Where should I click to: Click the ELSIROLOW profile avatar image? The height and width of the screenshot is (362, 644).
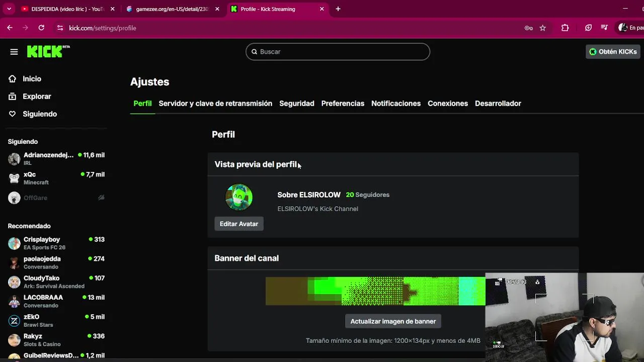[239, 197]
